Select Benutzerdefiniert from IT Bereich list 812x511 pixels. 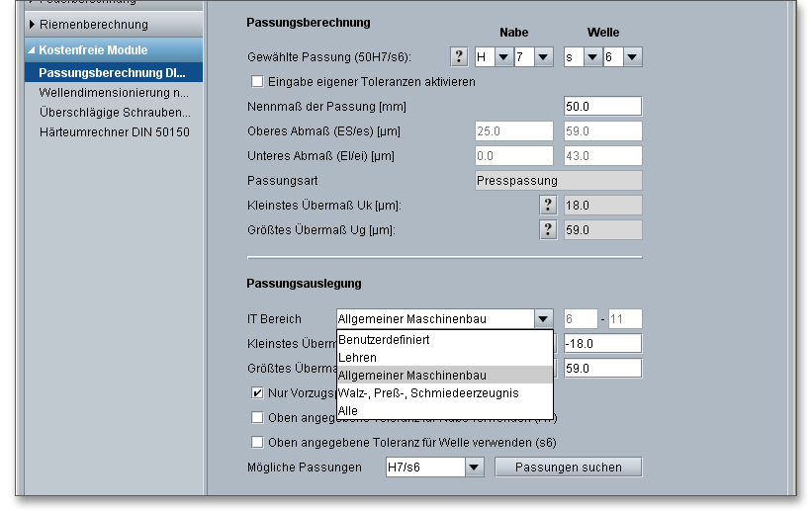tap(384, 340)
